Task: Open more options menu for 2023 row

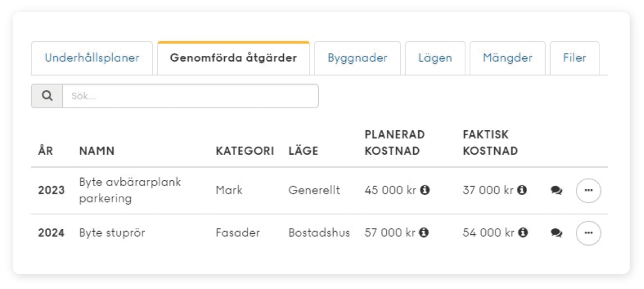Action: coord(588,190)
